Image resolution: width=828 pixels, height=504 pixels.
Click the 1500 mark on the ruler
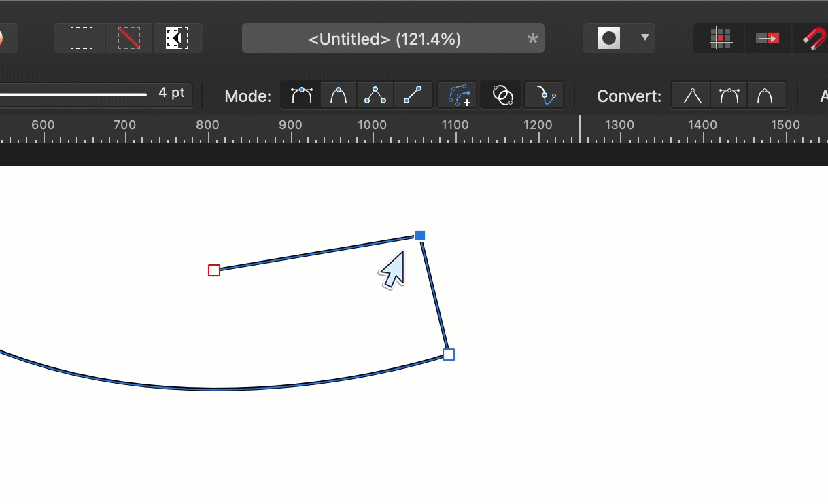785,125
